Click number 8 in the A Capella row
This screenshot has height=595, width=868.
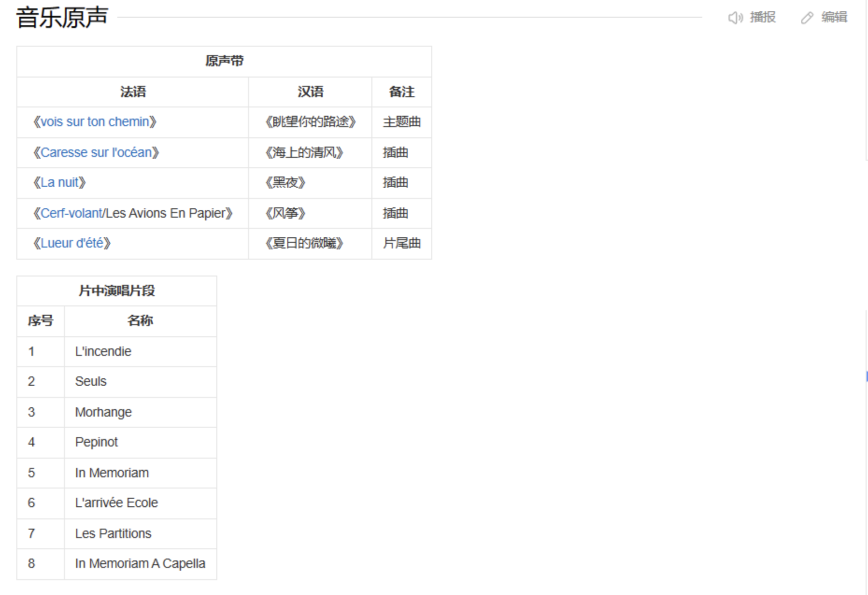point(31,564)
